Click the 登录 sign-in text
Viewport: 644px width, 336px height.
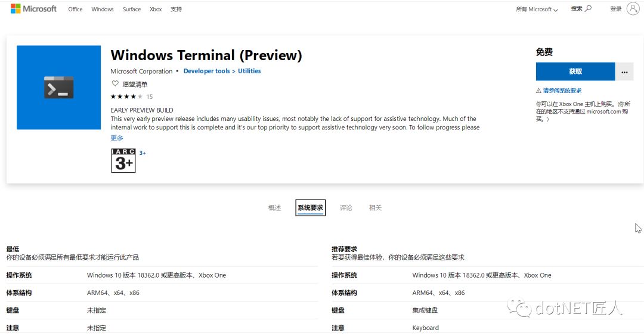(615, 8)
